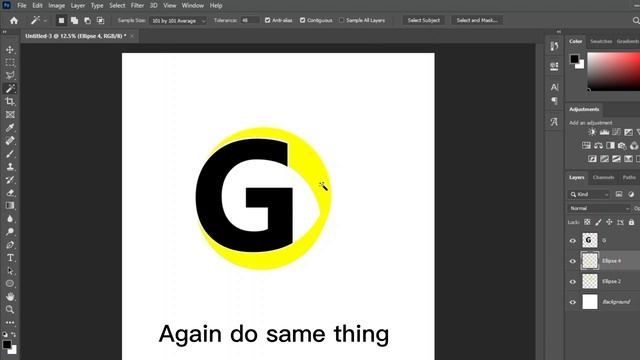Open the Filter menu
640x360 pixels.
(137, 6)
